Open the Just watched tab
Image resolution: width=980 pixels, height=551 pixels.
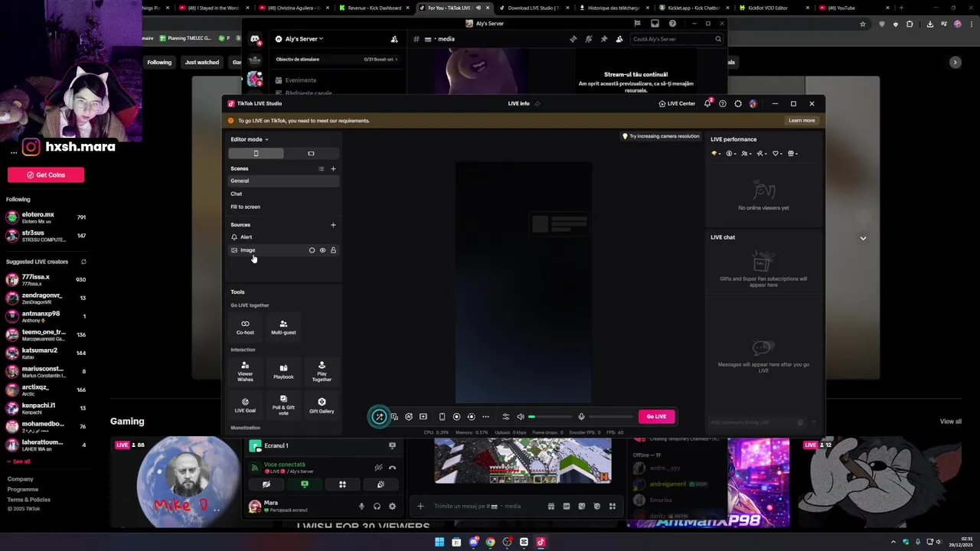(202, 62)
